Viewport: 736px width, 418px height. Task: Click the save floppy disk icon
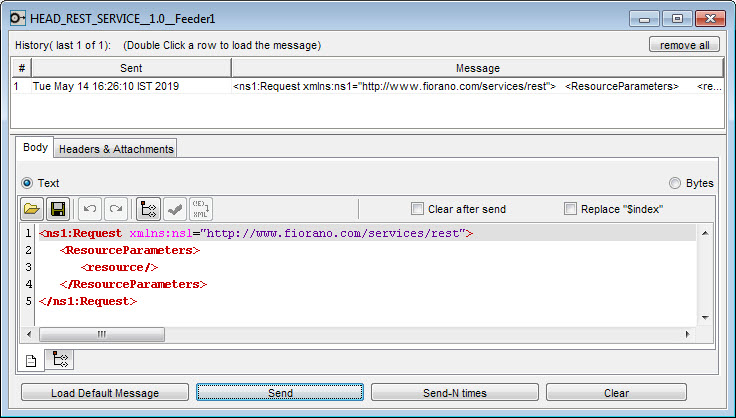58,209
